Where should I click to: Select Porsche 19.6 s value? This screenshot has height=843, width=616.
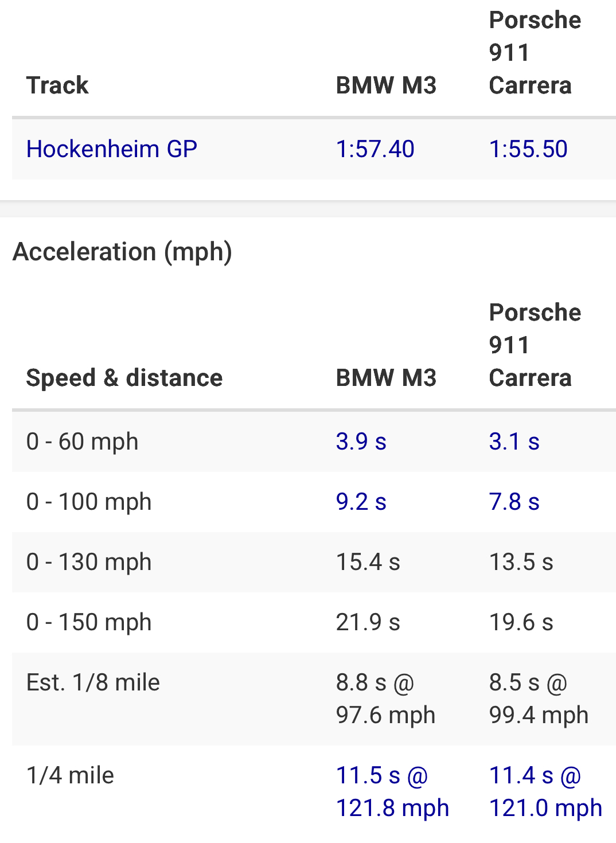[521, 622]
